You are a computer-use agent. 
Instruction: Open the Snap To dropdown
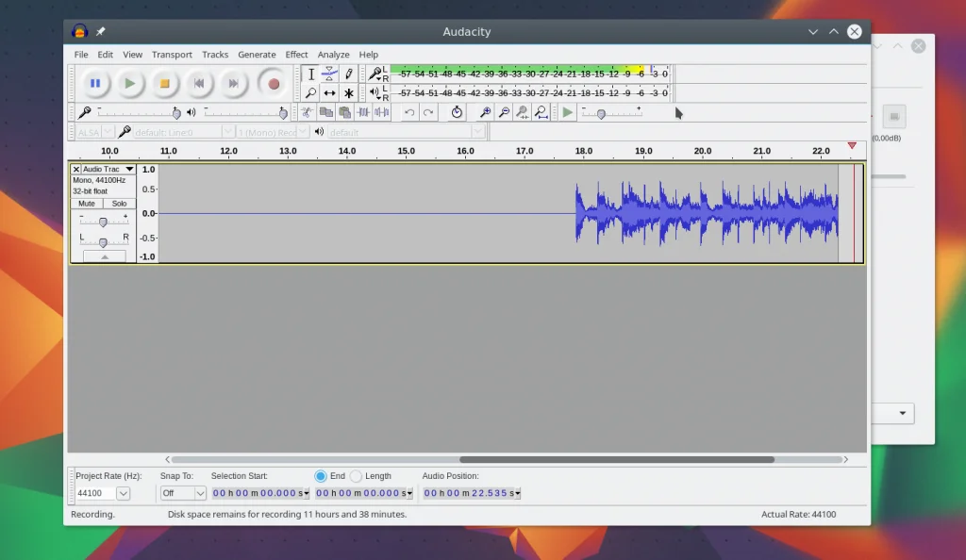tap(199, 493)
